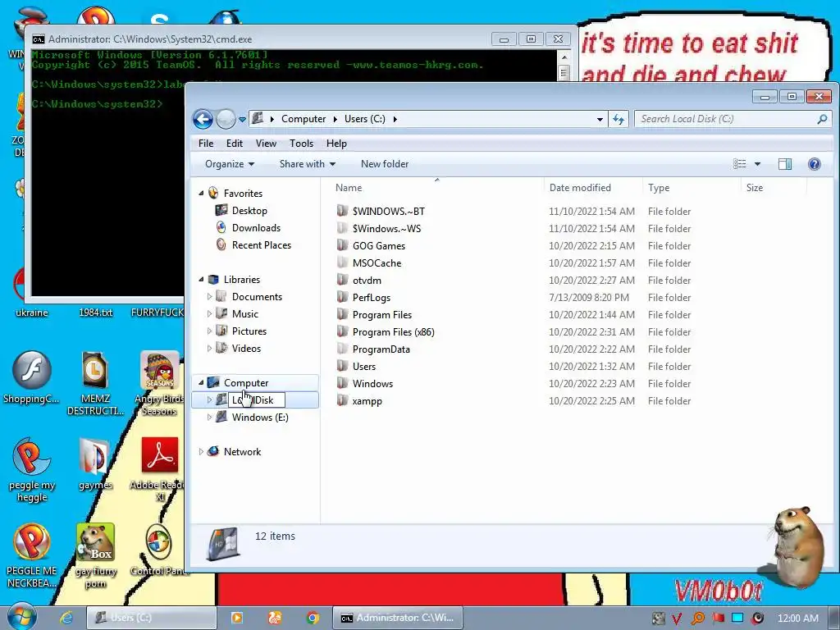Expand the Pictures library

click(x=209, y=331)
